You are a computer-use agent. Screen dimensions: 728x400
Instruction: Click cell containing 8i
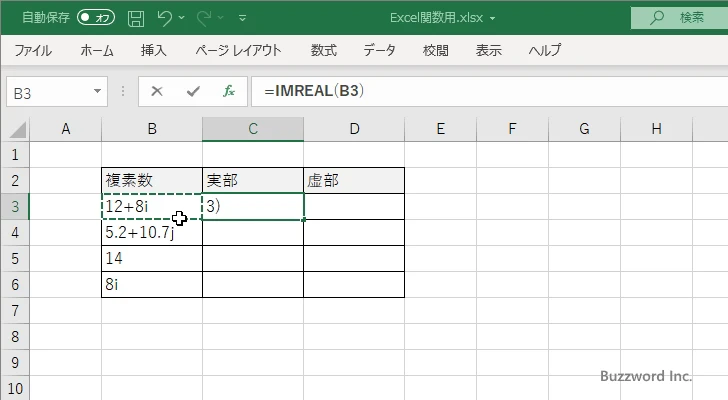coord(152,284)
